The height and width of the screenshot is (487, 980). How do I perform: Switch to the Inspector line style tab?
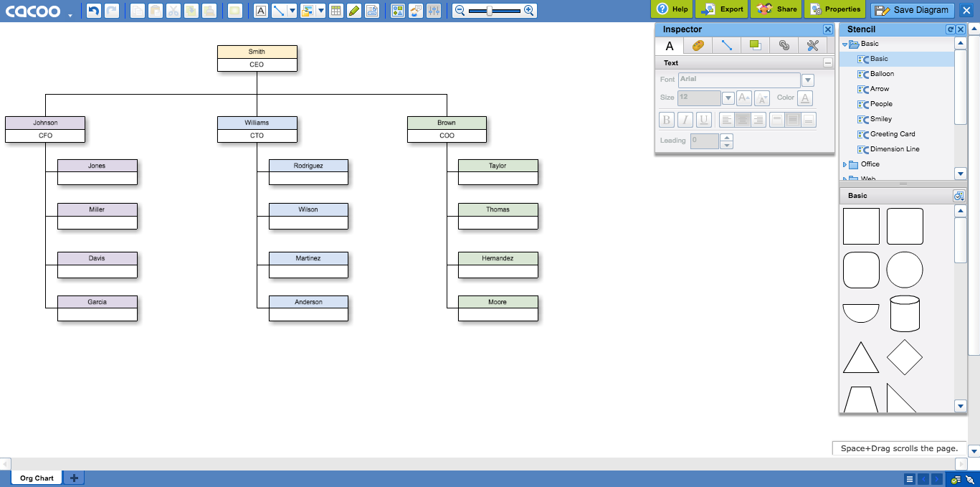(726, 46)
